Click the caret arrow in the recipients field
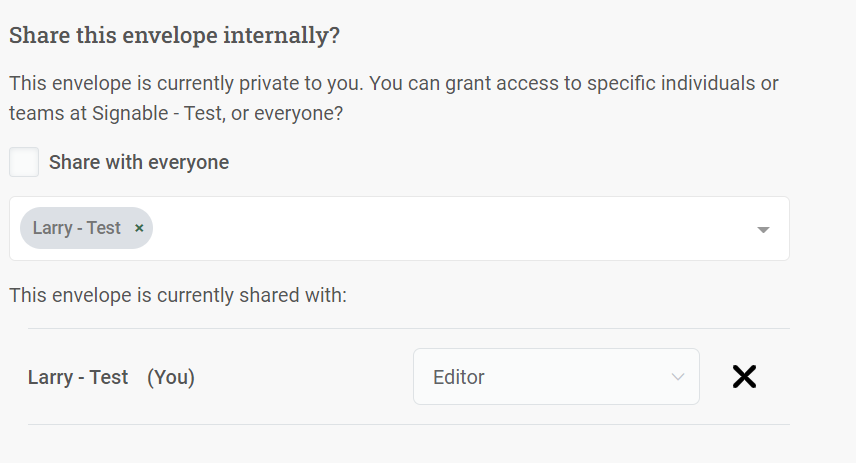Image resolution: width=856 pixels, height=463 pixels. [763, 229]
